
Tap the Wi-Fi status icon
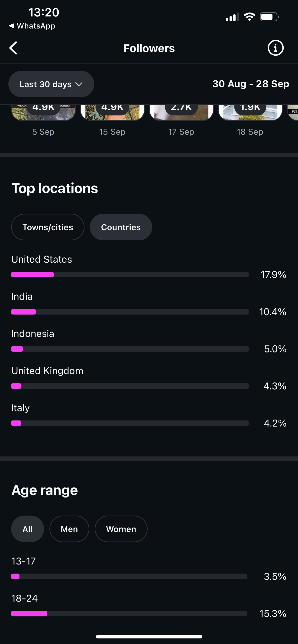(249, 17)
